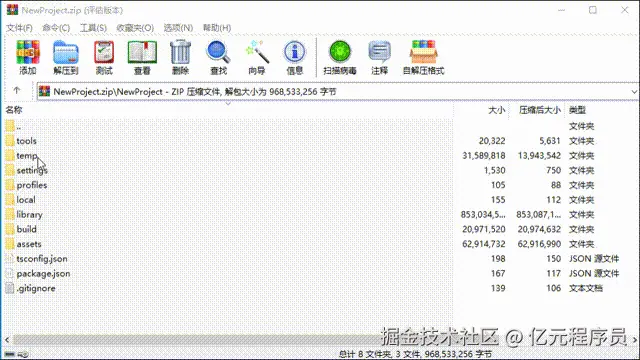The width and height of the screenshot is (640, 360).
Task: Click the 注释 (Comment) toolbar icon
Action: point(379,52)
